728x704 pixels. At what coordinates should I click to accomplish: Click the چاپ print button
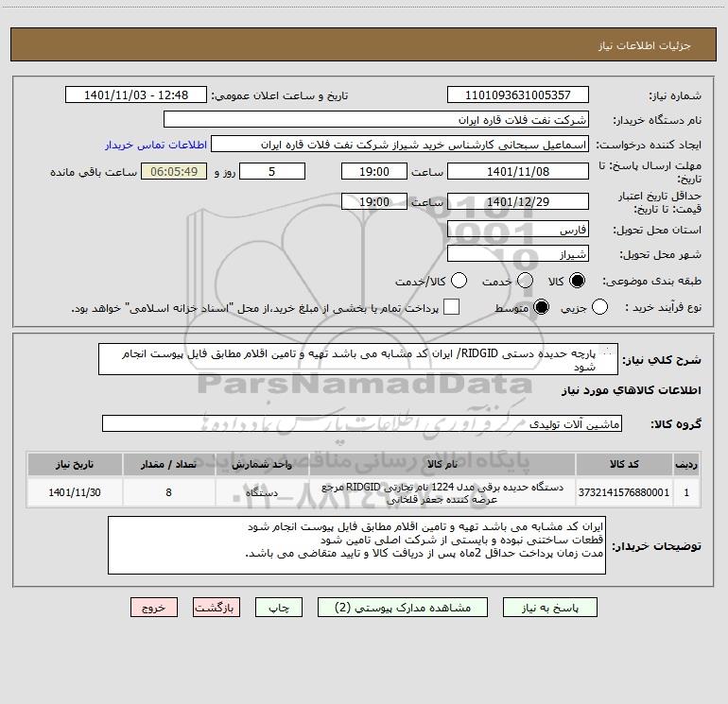tap(279, 608)
